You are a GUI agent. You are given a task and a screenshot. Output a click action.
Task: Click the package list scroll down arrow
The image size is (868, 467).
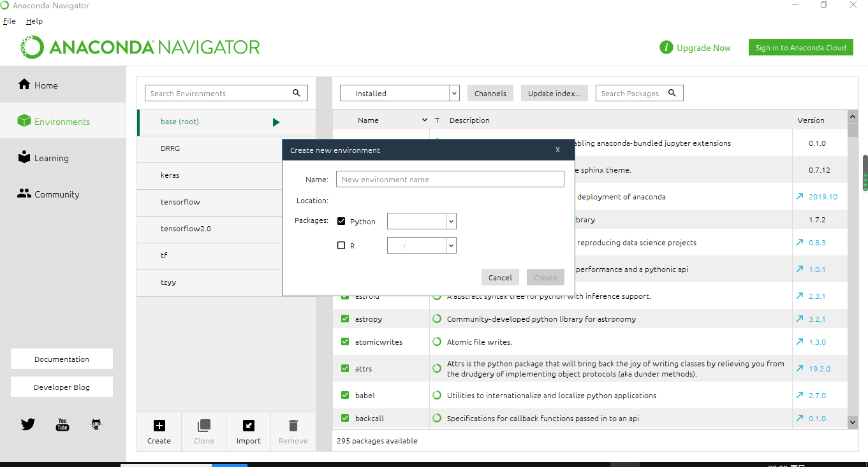click(853, 422)
